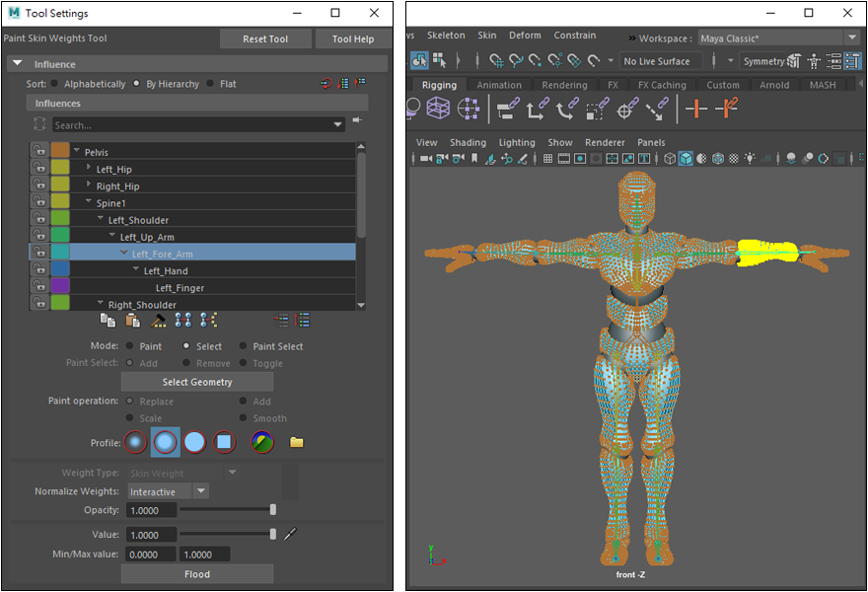Click the Reset Tool button
This screenshot has height=592, width=868.
point(265,39)
